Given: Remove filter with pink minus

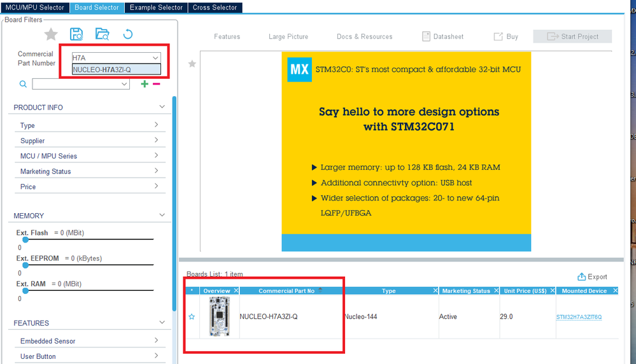Looking at the screenshot, I should [x=157, y=84].
